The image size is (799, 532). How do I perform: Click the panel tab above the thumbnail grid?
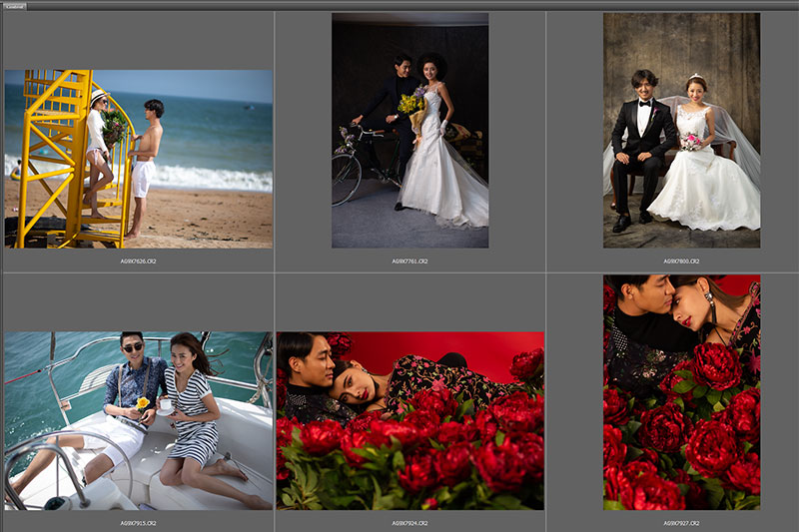13,7
